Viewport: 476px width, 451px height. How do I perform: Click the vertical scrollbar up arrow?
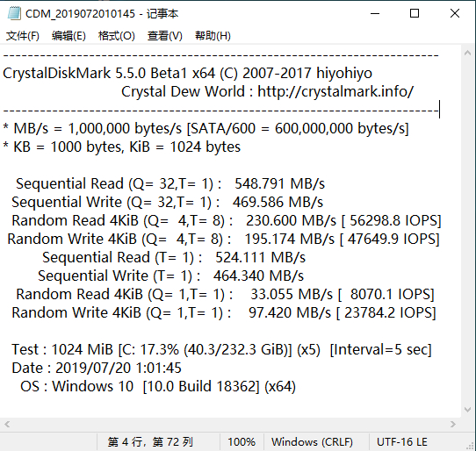tap(467, 53)
